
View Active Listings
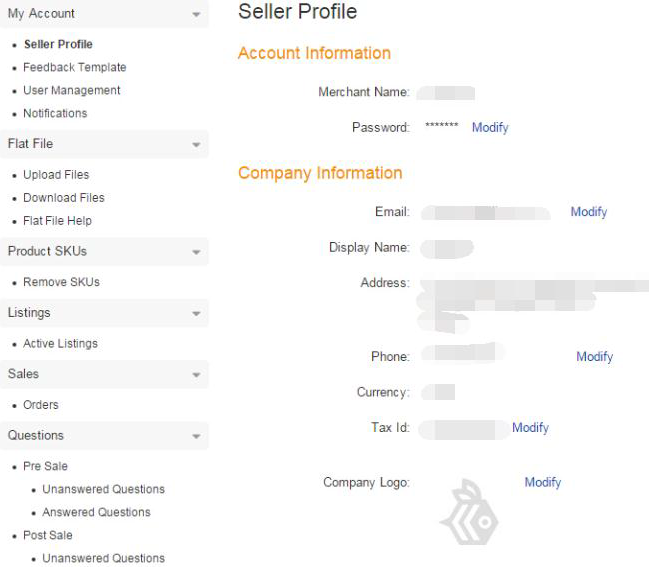coord(60,344)
